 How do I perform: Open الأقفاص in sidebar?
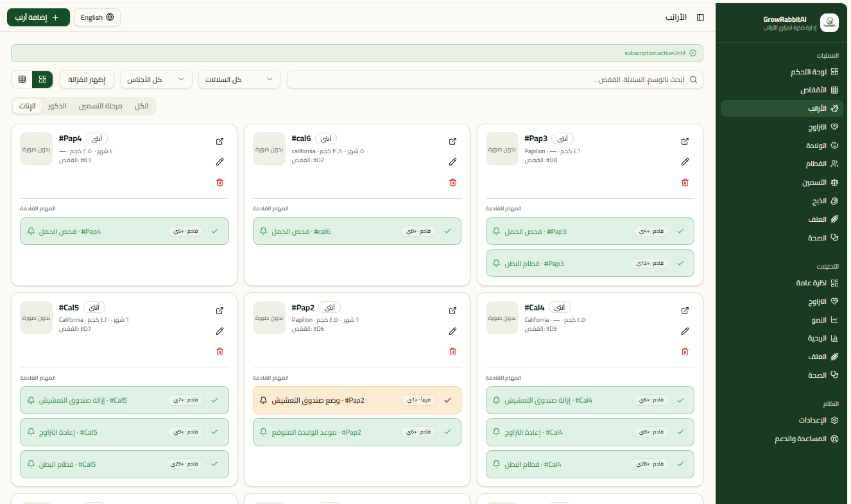782,90
